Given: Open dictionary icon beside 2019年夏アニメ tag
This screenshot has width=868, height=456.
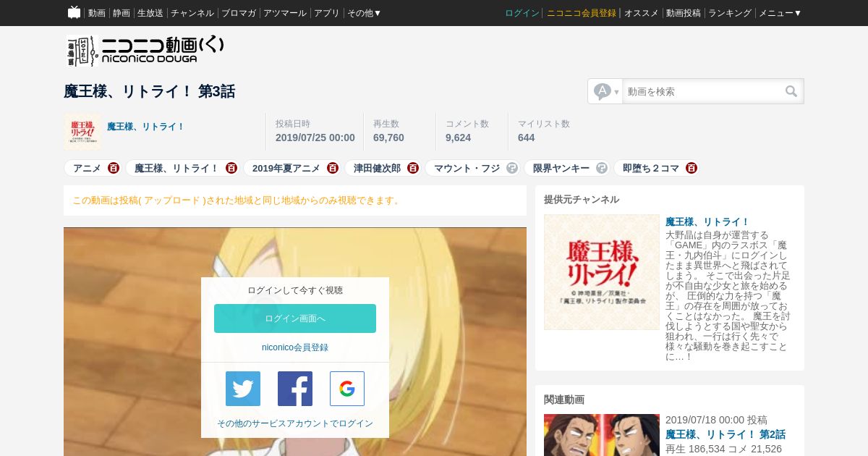Looking at the screenshot, I should point(333,168).
